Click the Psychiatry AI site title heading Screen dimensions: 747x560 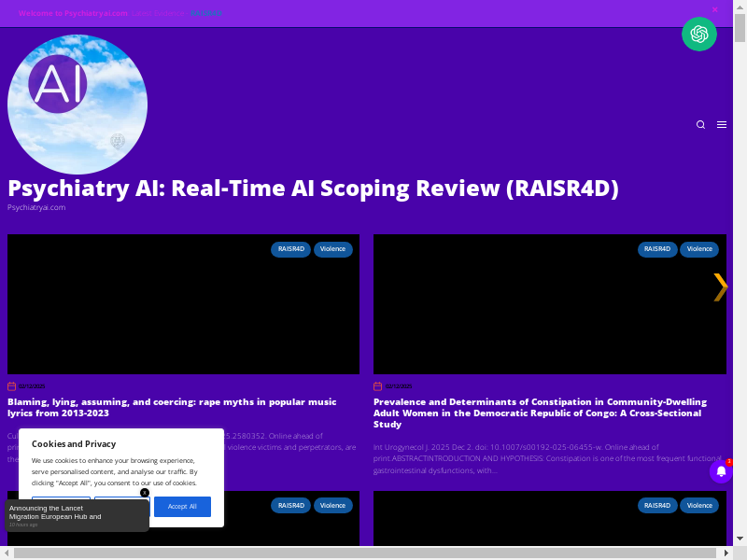[x=313, y=189]
